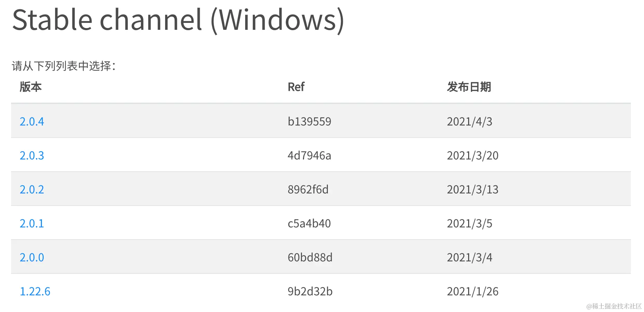Open the 2.0.1 version download link
Image resolution: width=644 pixels, height=312 pixels.
pos(32,223)
